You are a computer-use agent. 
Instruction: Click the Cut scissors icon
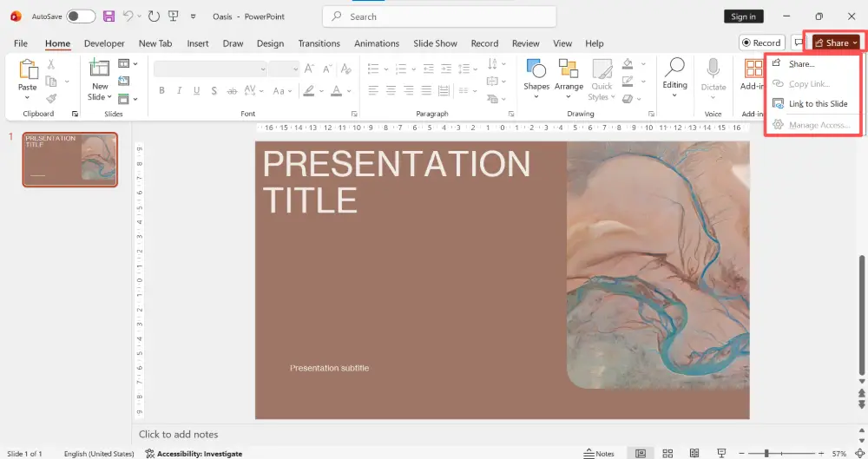tap(51, 64)
